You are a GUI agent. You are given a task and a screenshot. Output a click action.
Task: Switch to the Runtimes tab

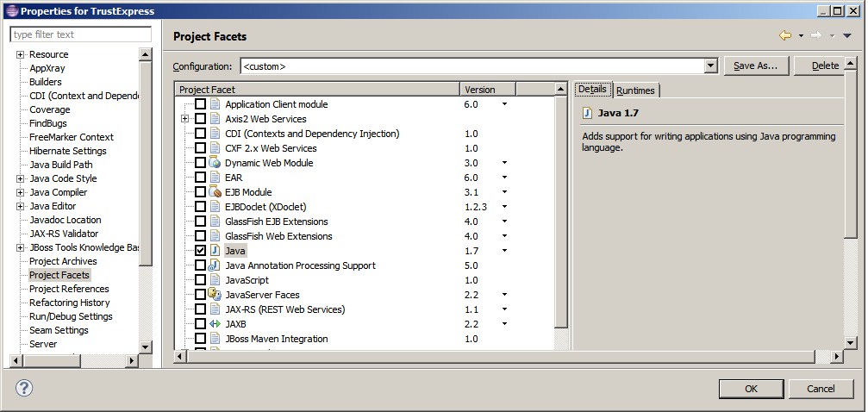pyautogui.click(x=635, y=91)
